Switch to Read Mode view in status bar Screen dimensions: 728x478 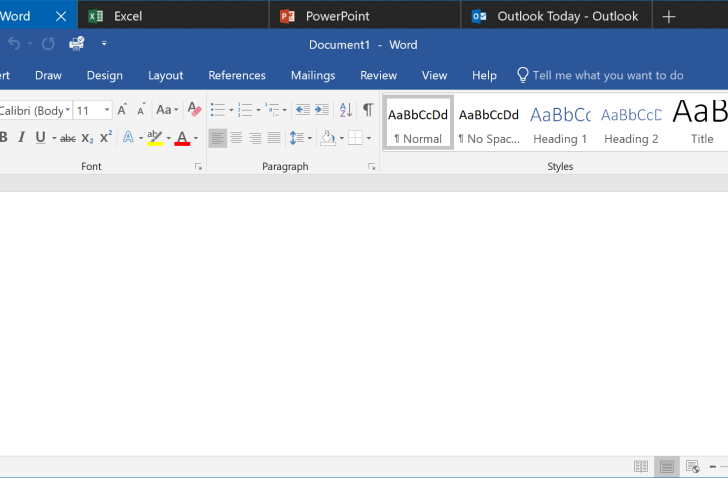[641, 466]
